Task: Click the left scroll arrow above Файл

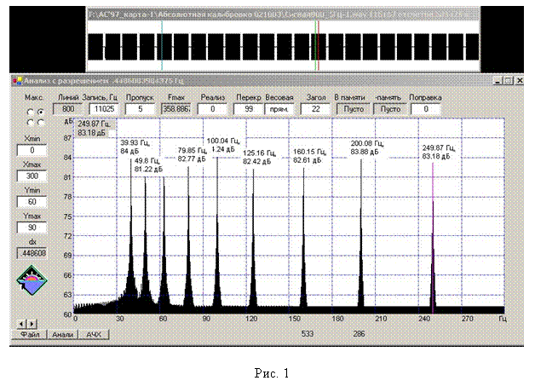Action: coord(22,324)
